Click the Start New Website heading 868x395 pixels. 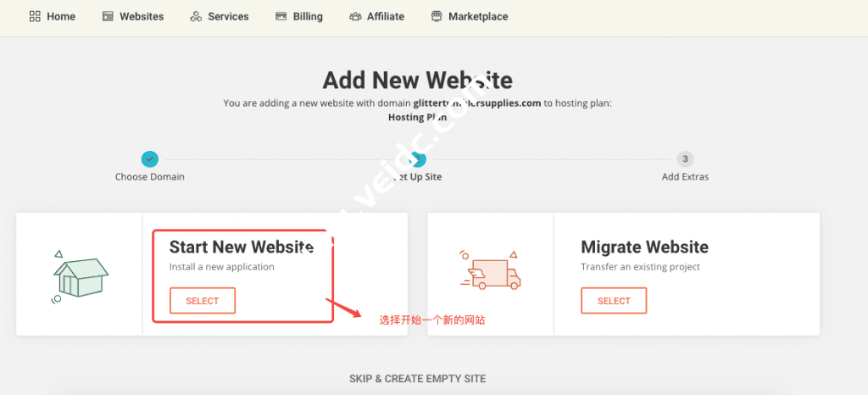click(242, 247)
